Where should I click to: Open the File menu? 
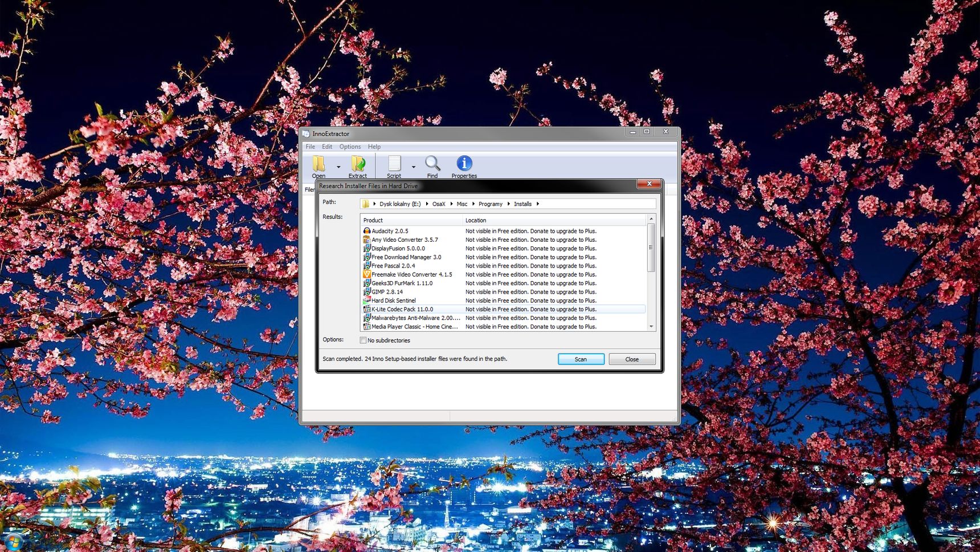(311, 147)
